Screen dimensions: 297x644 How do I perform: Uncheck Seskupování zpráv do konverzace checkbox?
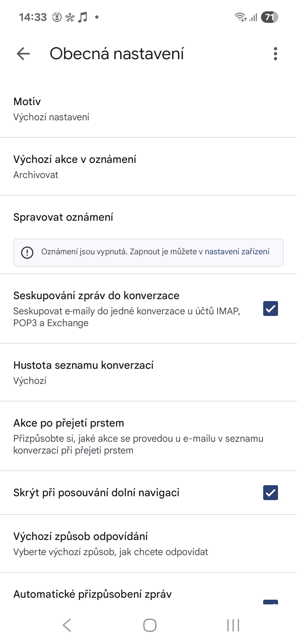point(270,309)
